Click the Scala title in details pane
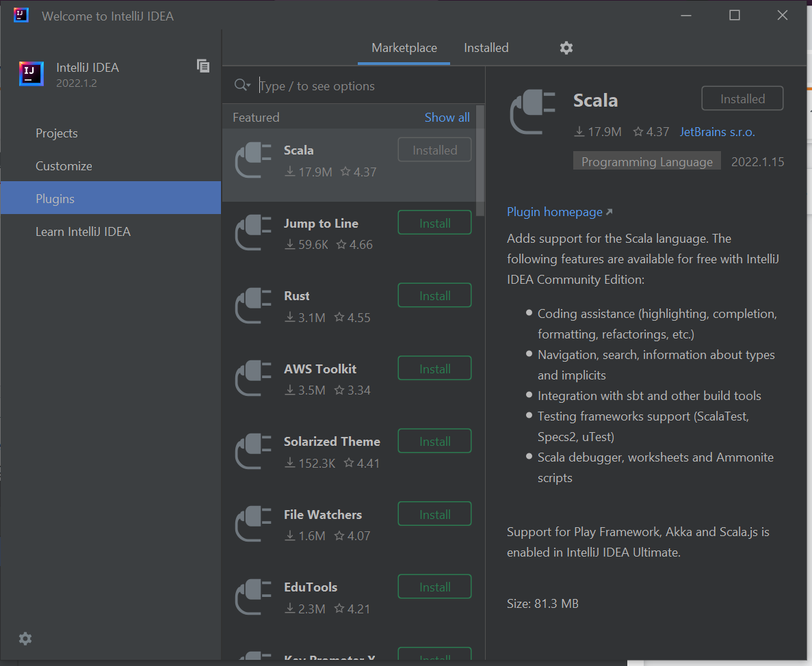 point(596,101)
